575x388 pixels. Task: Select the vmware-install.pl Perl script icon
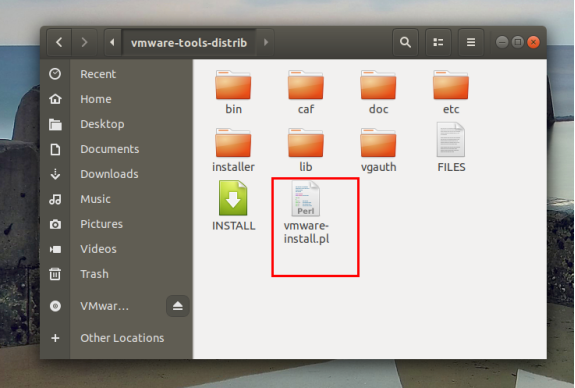pyautogui.click(x=306, y=199)
